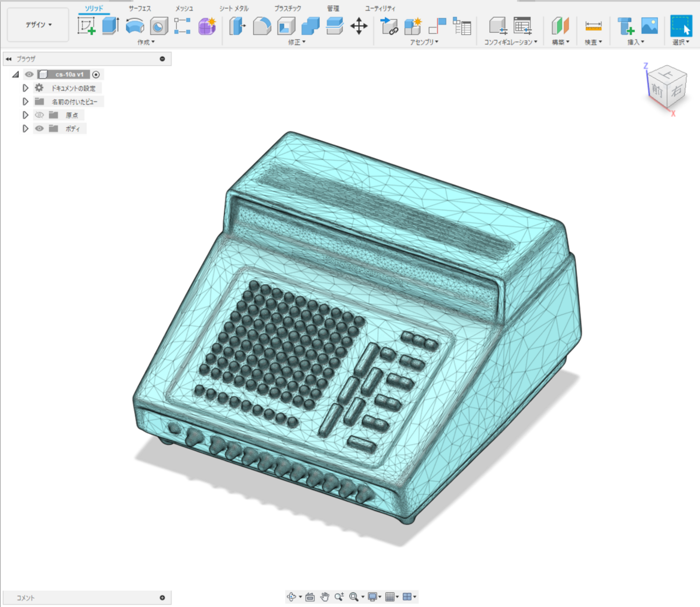The width and height of the screenshot is (700, 607).
Task: Expand the 名前の付いたビュー folder
Action: tap(25, 102)
